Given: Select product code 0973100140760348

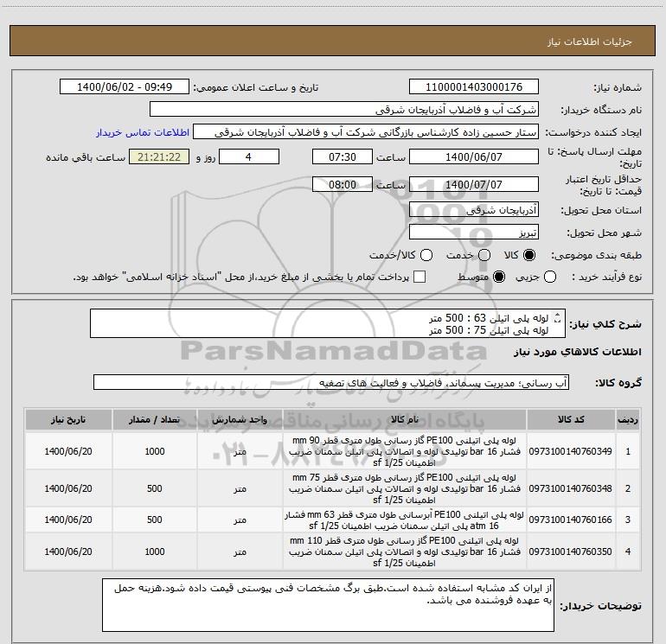Looking at the screenshot, I should point(571,488).
